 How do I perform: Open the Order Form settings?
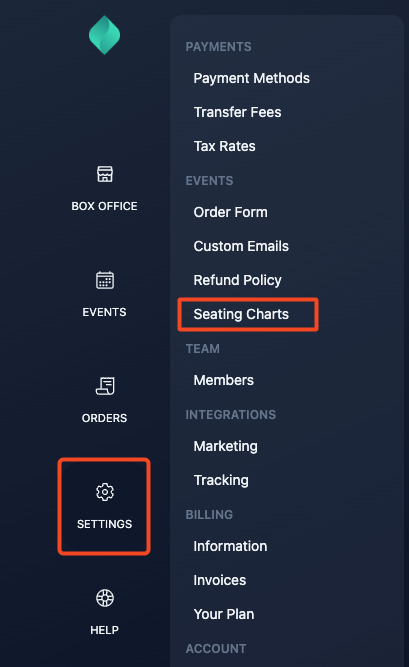pos(231,212)
